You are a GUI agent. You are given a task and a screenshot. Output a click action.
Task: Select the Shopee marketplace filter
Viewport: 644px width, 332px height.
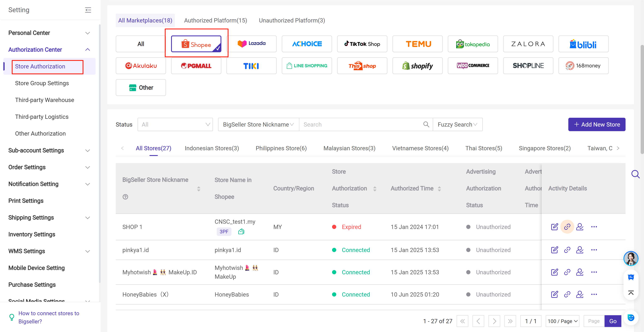[196, 44]
